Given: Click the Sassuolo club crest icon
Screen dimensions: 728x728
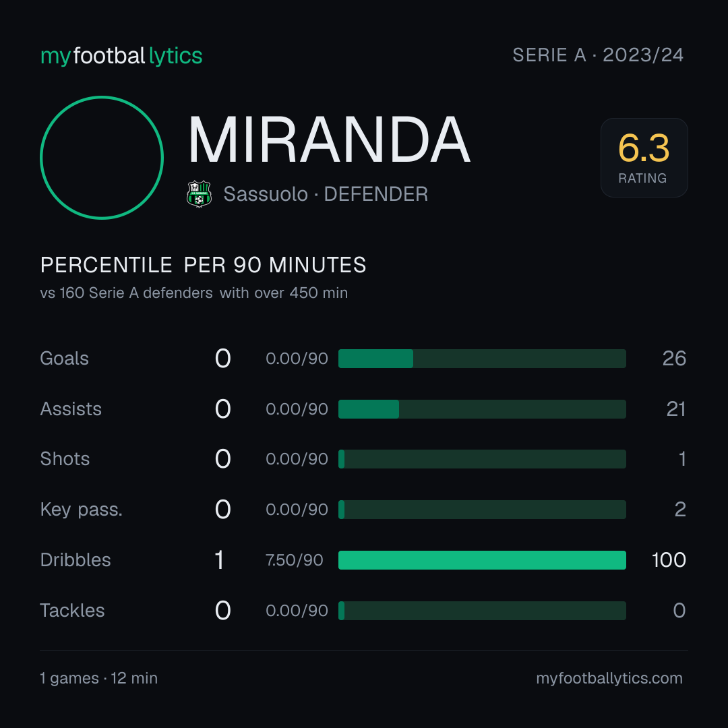Looking at the screenshot, I should tap(199, 194).
